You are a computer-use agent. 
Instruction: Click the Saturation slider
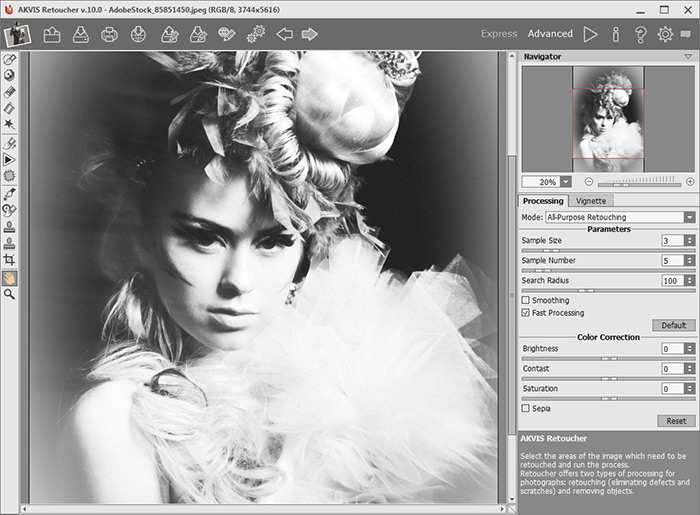pos(608,399)
